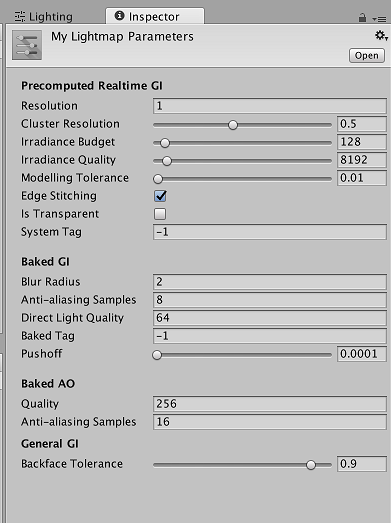The width and height of the screenshot is (391, 523).
Task: Disable the Edge Stitching checkbox
Action: [x=160, y=196]
